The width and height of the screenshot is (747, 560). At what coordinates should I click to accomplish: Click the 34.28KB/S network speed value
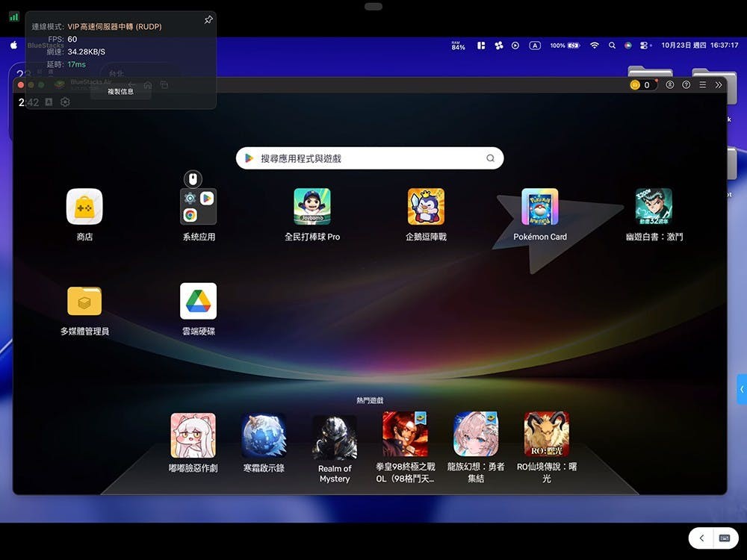tap(86, 52)
